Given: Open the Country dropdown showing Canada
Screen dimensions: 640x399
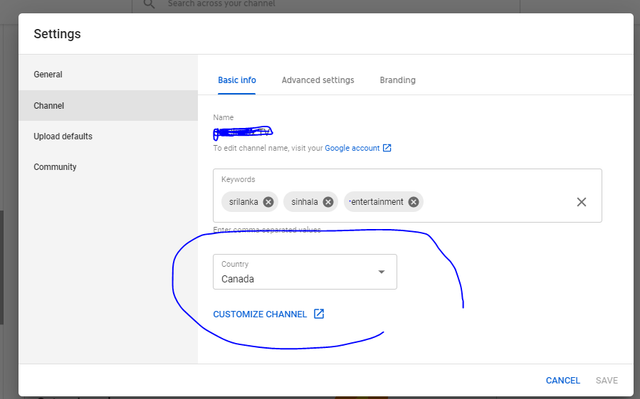Looking at the screenshot, I should point(305,272).
